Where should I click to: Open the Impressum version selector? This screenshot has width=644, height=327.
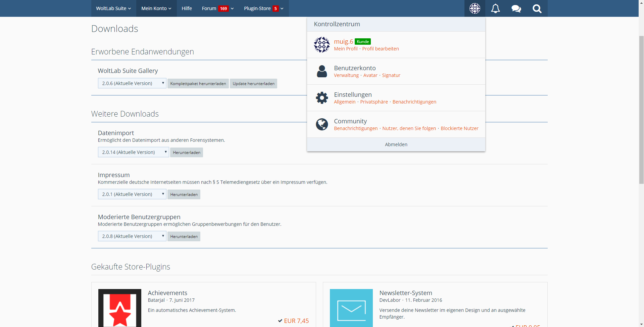pyautogui.click(x=132, y=194)
